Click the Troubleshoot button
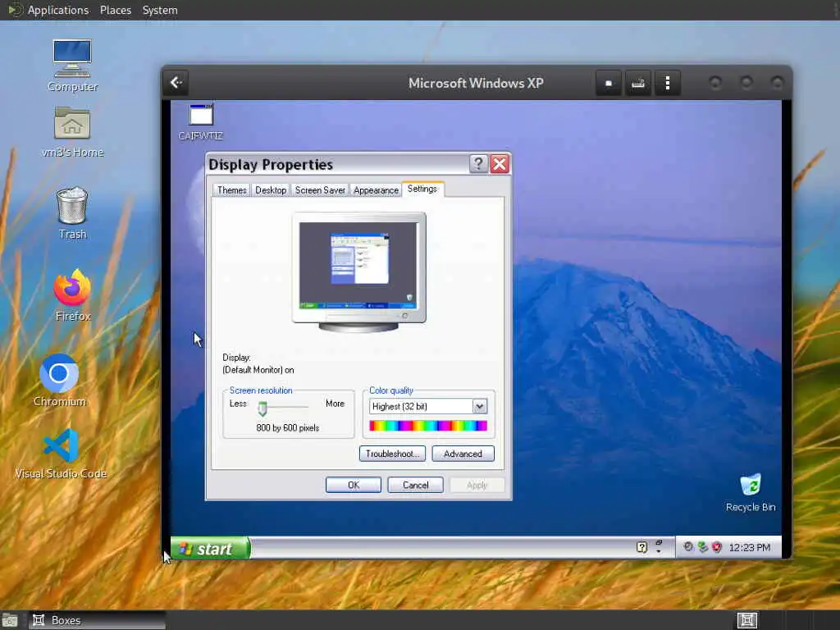Image resolution: width=840 pixels, height=630 pixels. (x=392, y=454)
